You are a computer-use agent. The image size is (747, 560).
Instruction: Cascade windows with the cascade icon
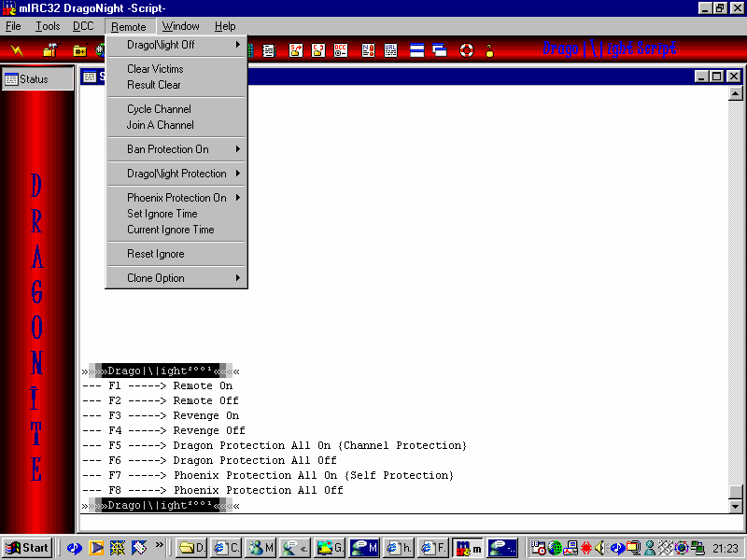pyautogui.click(x=439, y=50)
